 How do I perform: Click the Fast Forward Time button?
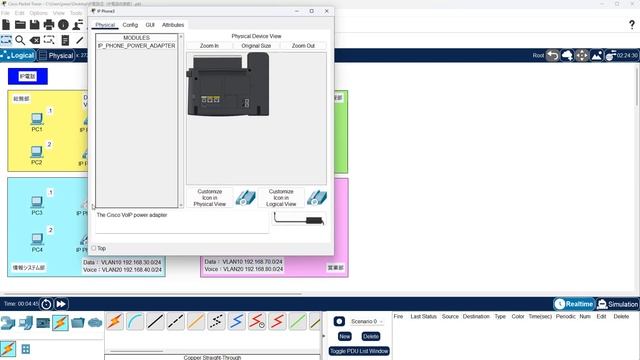coord(61,304)
